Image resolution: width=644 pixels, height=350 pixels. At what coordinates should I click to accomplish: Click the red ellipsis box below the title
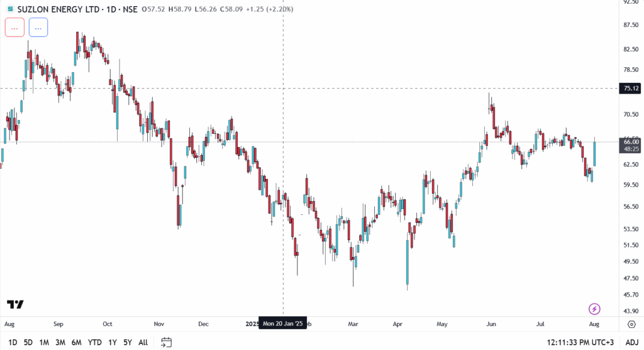click(x=14, y=28)
